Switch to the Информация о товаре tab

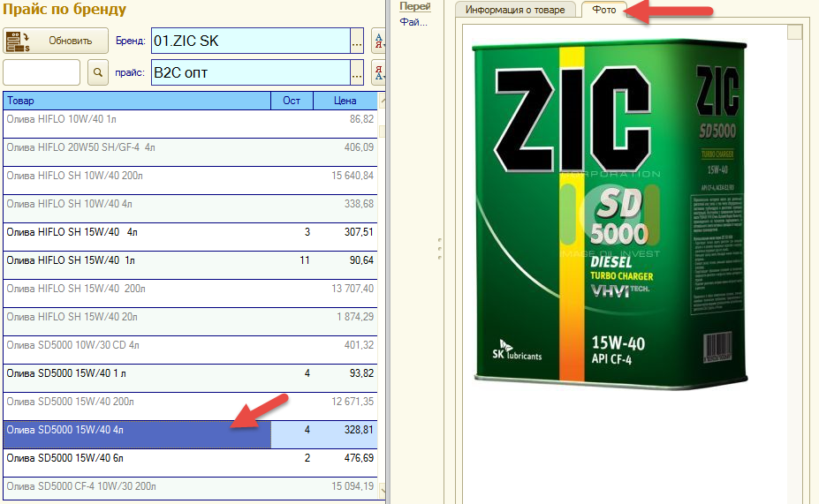click(515, 10)
